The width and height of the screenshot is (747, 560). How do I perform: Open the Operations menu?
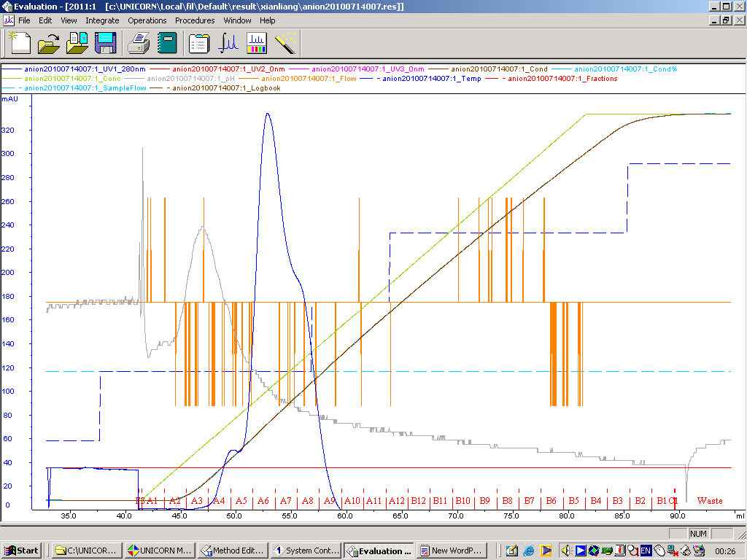click(147, 20)
